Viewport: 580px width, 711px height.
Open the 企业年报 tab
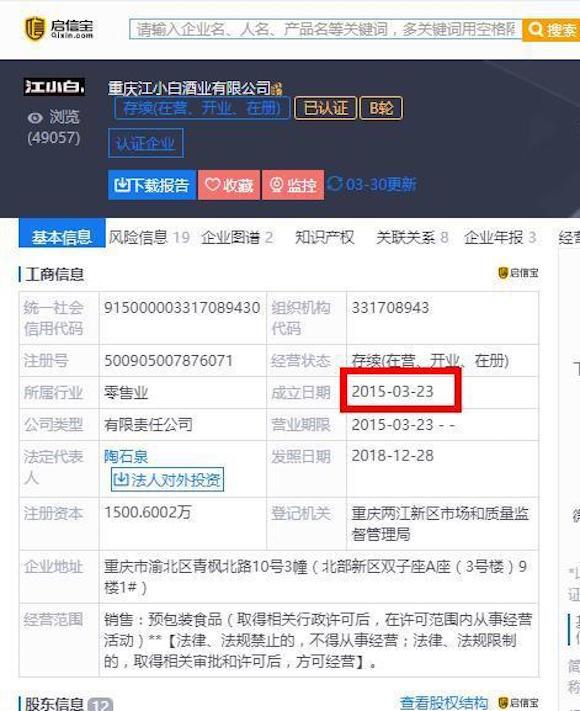[500, 237]
